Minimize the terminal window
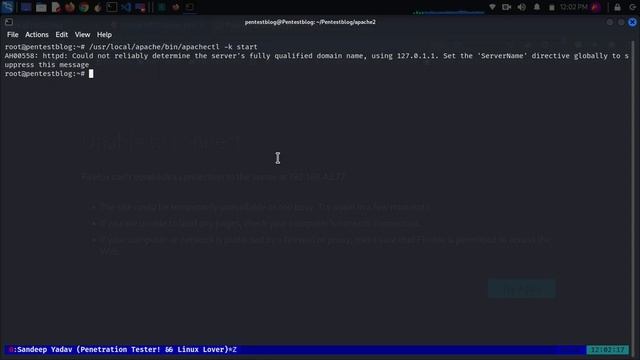This screenshot has height=360, width=640. tap(610, 22)
